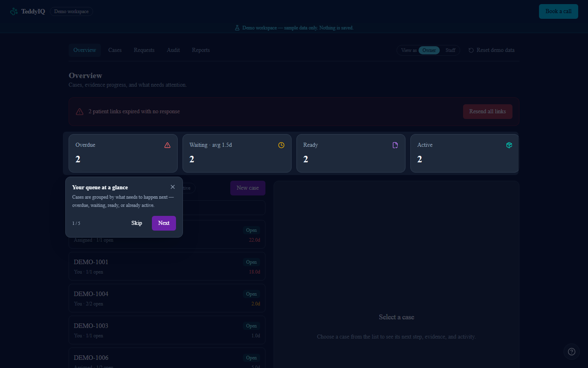Switch to the Audit tab

[x=174, y=50]
